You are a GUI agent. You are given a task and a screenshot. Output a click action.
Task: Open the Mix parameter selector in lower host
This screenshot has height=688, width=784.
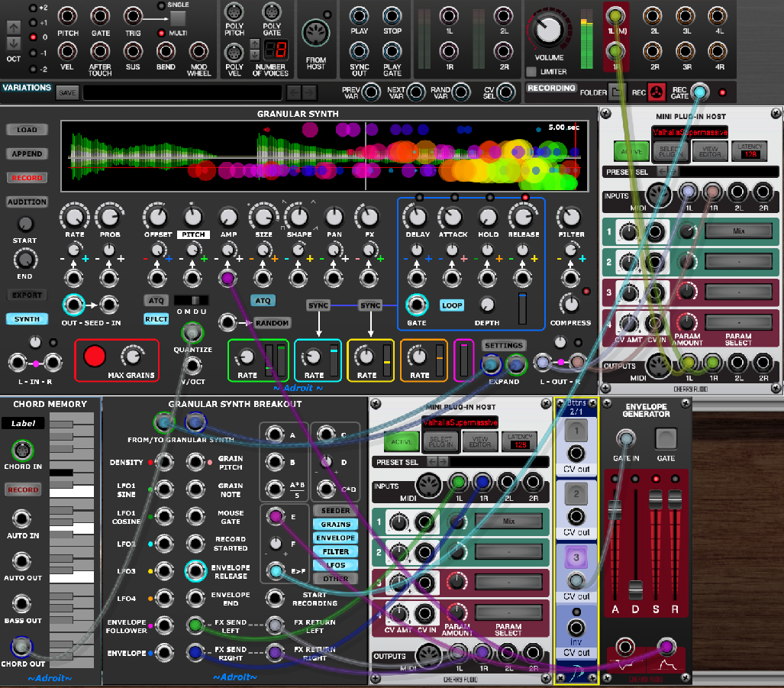(508, 521)
